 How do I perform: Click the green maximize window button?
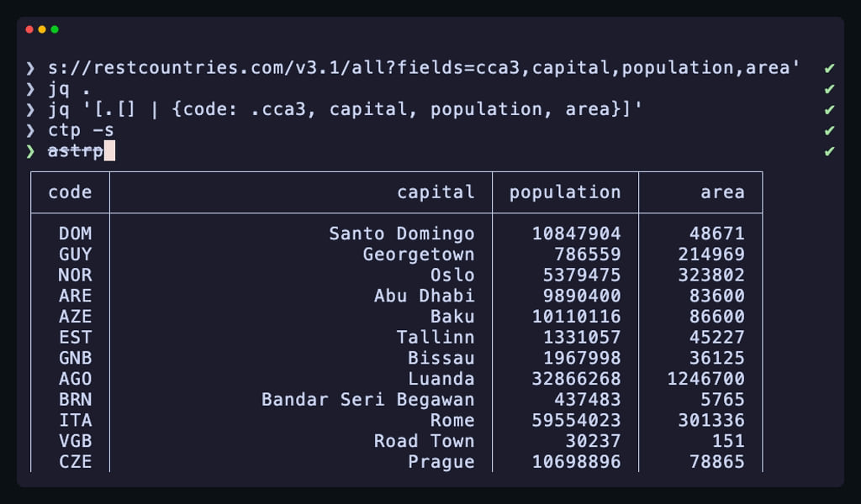pos(55,29)
